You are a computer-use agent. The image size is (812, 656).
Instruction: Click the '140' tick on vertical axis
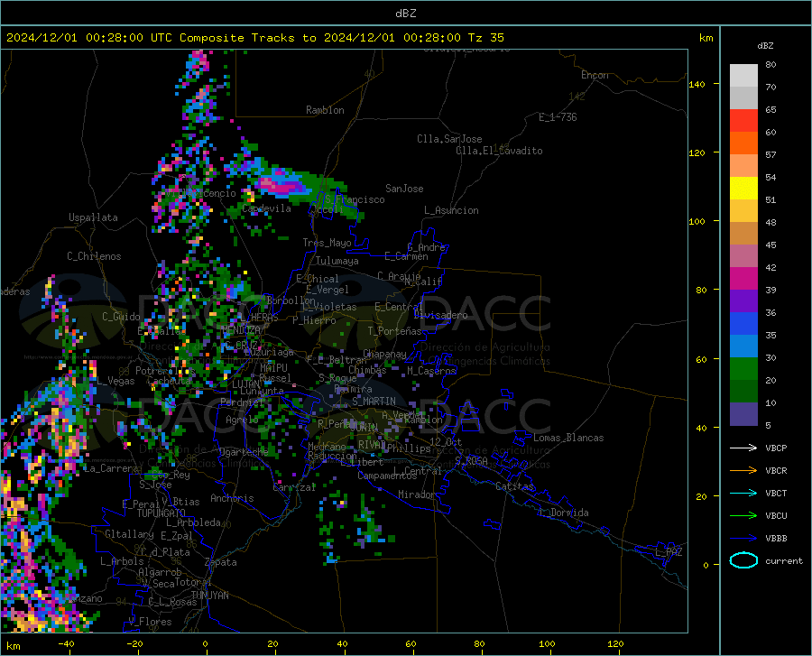pyautogui.click(x=697, y=84)
